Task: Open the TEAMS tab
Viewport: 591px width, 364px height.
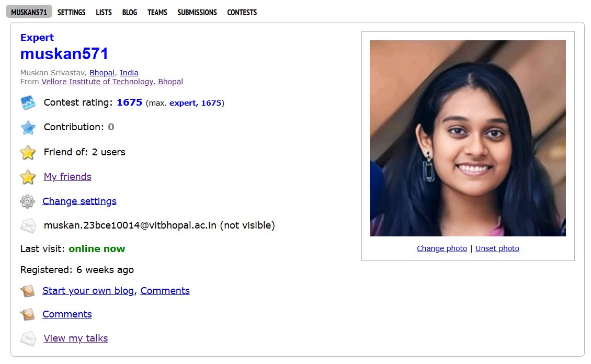Action: point(157,13)
